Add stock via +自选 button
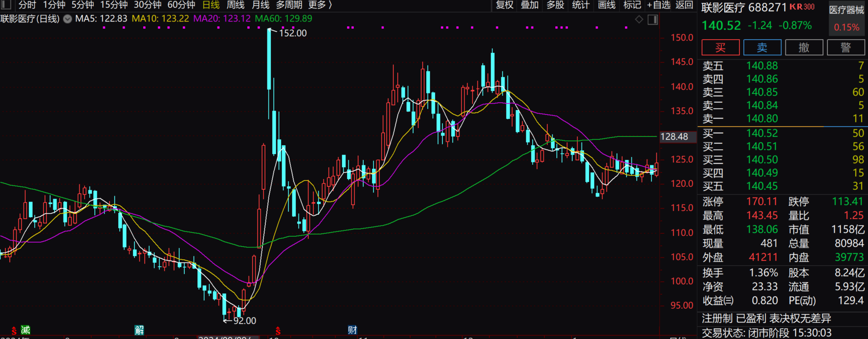 click(x=658, y=5)
